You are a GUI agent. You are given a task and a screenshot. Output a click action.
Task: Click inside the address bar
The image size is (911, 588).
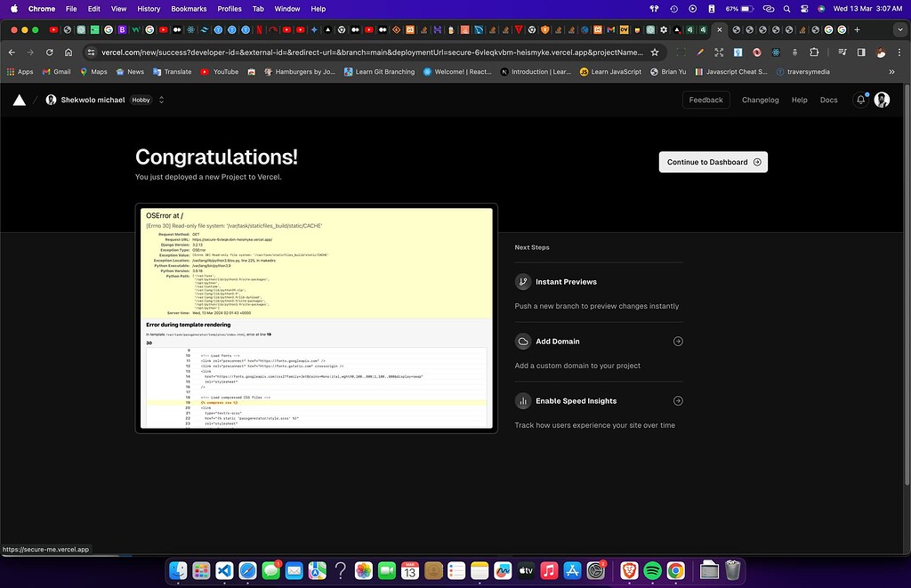click(x=356, y=52)
